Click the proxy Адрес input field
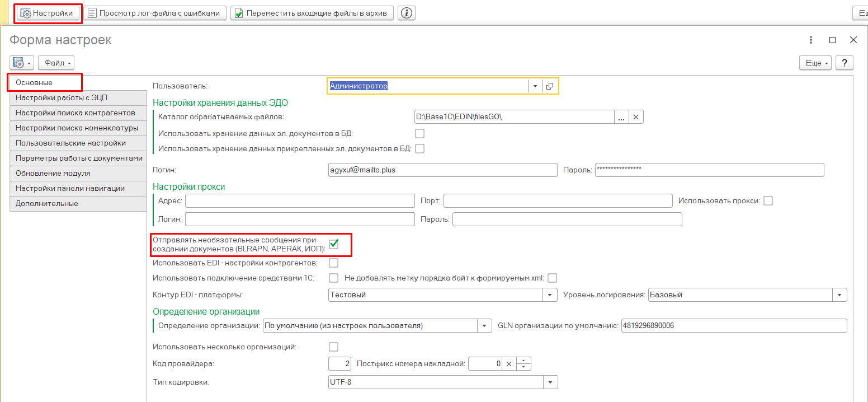This screenshot has height=402, width=868. point(299,200)
